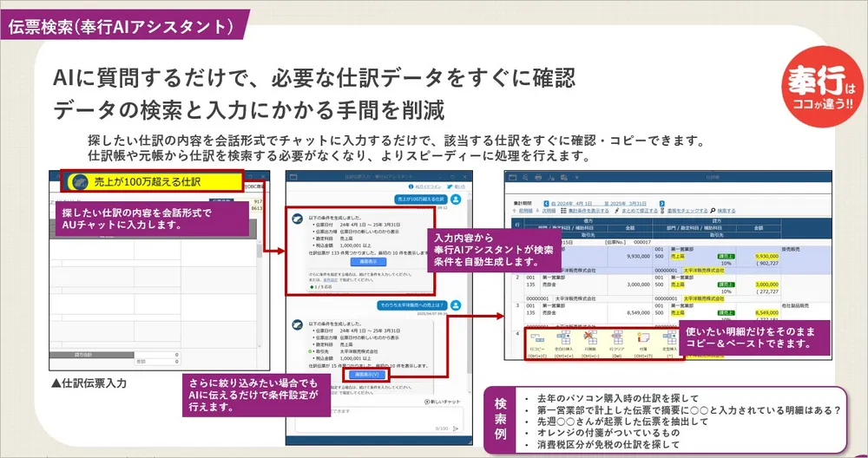Click the 卸売販売 summary text

click(x=792, y=250)
